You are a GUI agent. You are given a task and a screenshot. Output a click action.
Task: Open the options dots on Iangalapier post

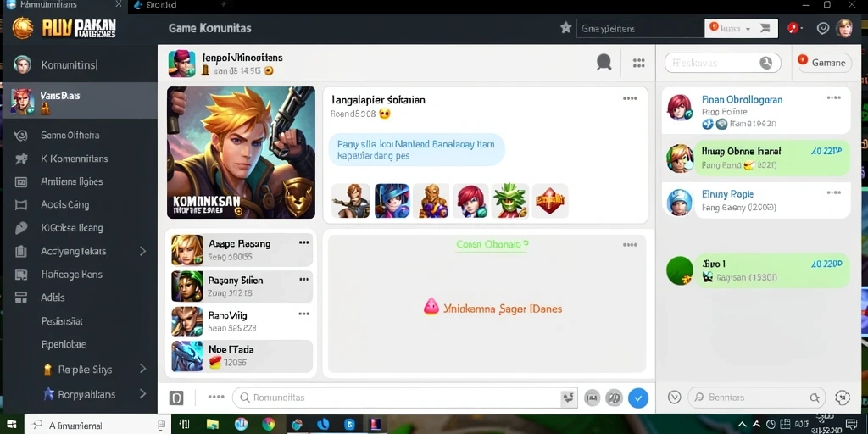630,98
